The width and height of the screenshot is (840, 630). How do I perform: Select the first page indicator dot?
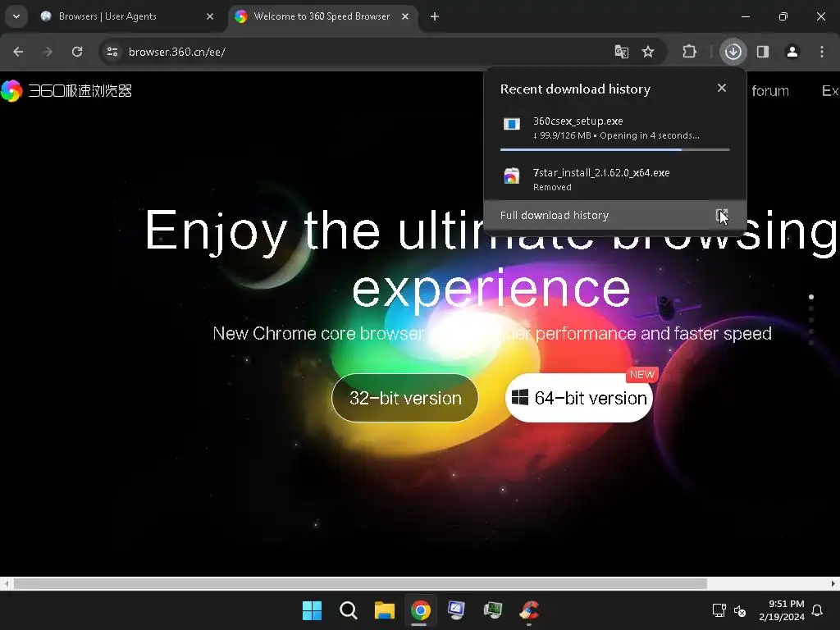point(811,297)
